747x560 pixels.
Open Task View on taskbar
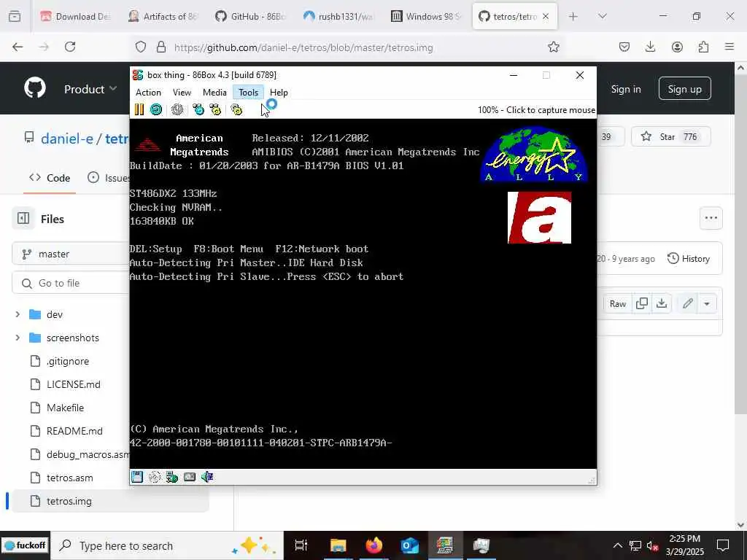pyautogui.click(x=301, y=545)
